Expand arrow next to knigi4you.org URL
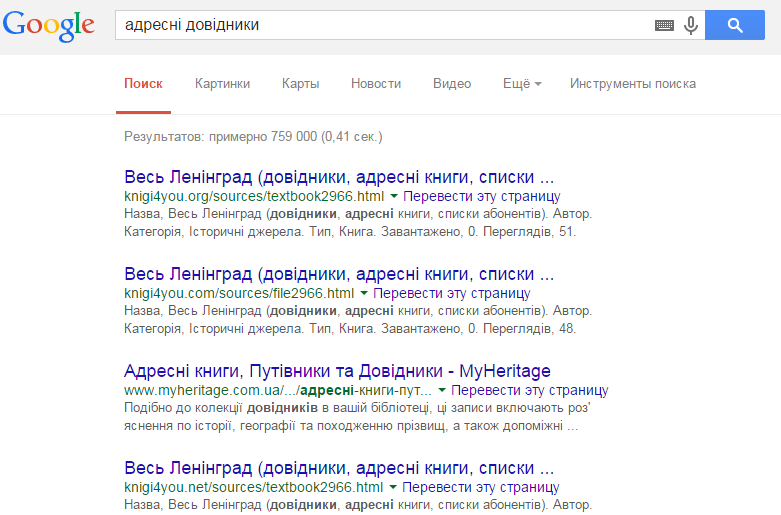This screenshot has height=515, width=781. point(393,196)
